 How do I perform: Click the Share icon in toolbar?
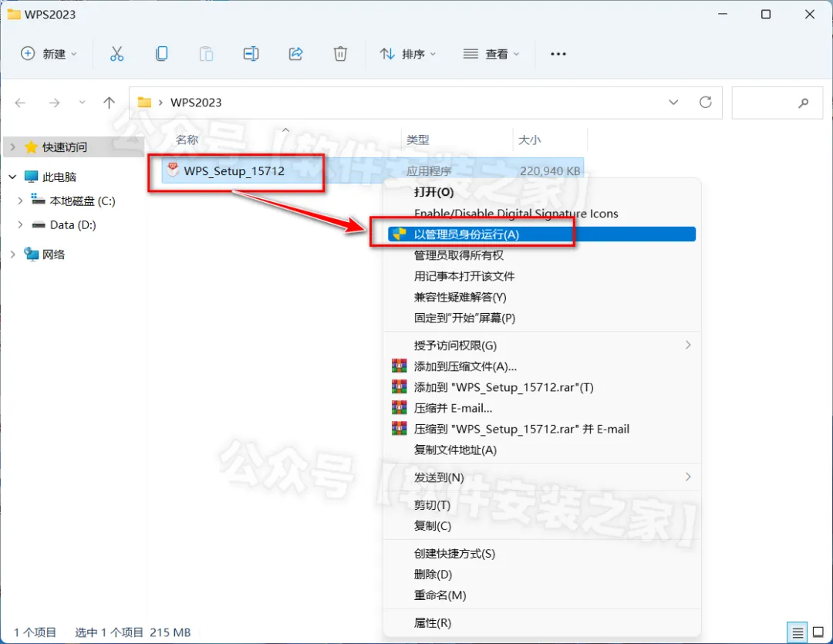(x=296, y=54)
